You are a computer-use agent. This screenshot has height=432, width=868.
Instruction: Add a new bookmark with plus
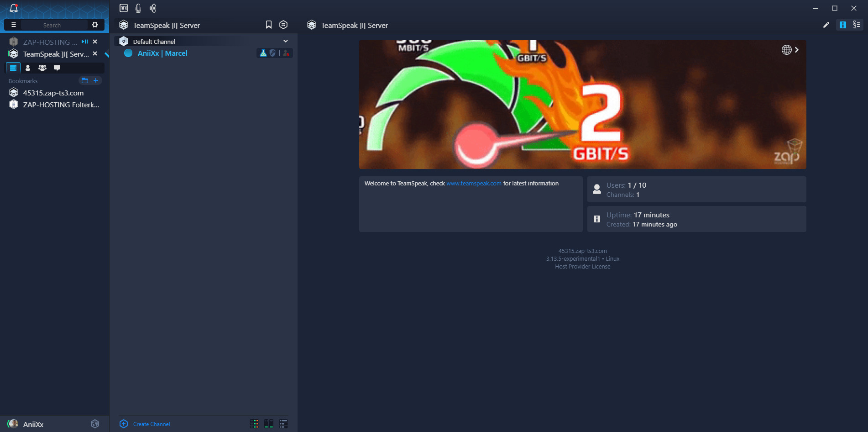tap(96, 80)
